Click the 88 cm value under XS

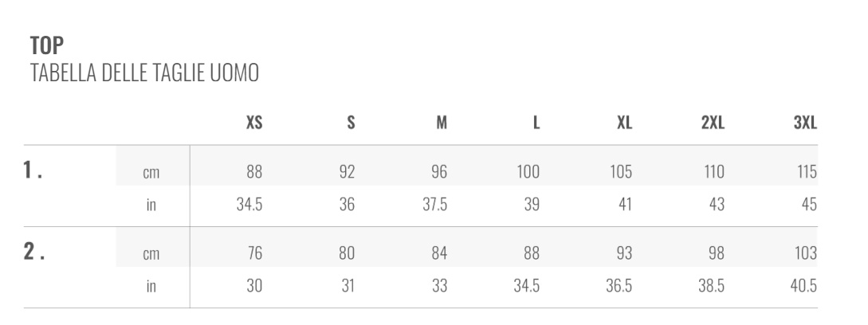coord(254,171)
